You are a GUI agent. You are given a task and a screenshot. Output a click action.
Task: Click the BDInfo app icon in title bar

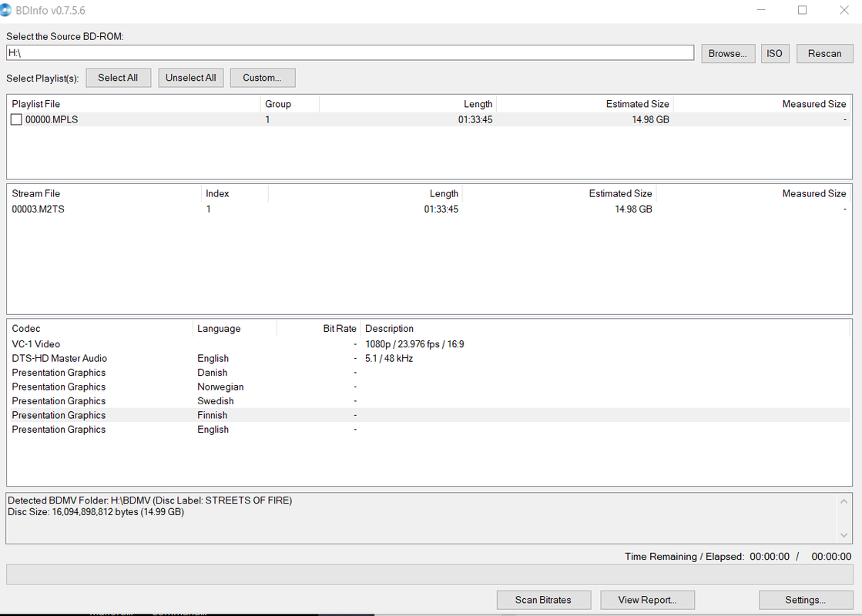(x=5, y=11)
